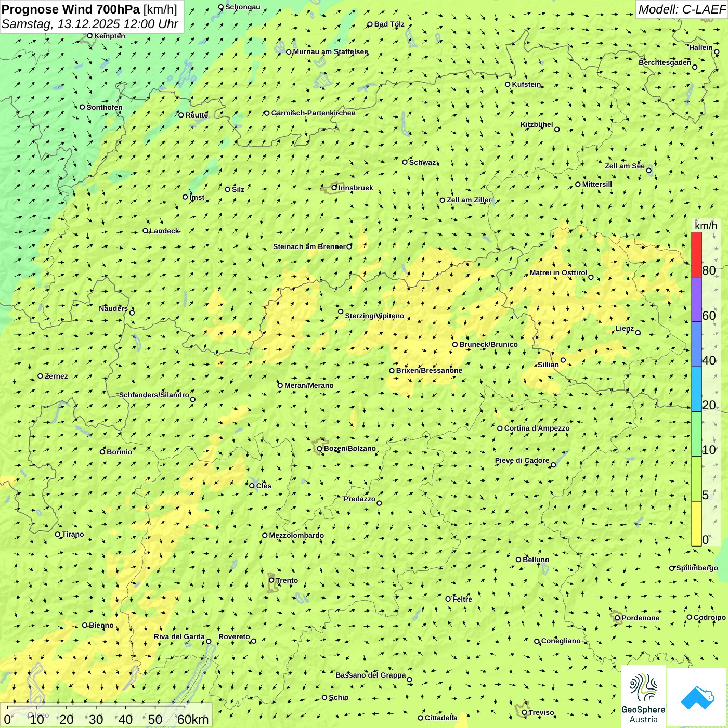Click the Bormio city marker
Screen dimensions: 728x728
tap(102, 451)
